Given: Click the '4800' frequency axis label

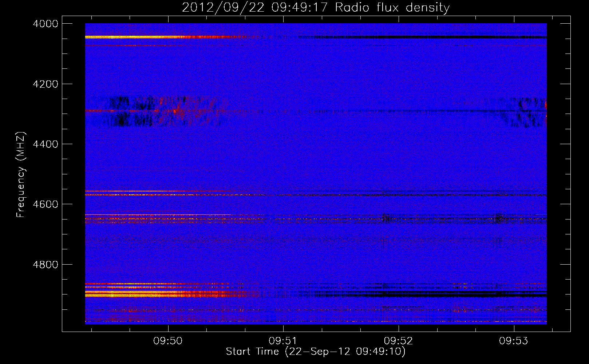Looking at the screenshot, I should [46, 264].
